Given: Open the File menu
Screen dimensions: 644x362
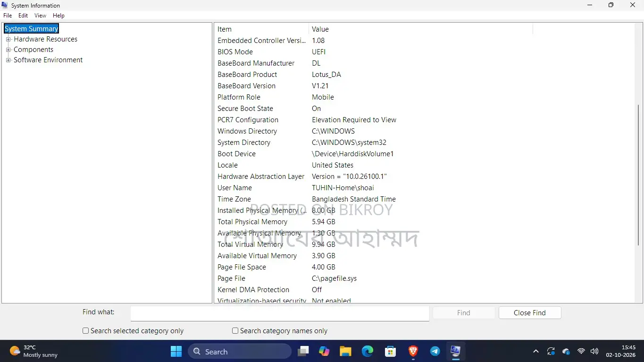Looking at the screenshot, I should pyautogui.click(x=8, y=16).
